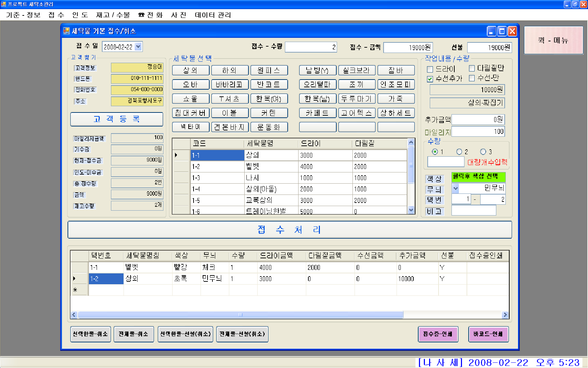
Task: Select the 잠바 laundry item button
Action: [x=396, y=70]
